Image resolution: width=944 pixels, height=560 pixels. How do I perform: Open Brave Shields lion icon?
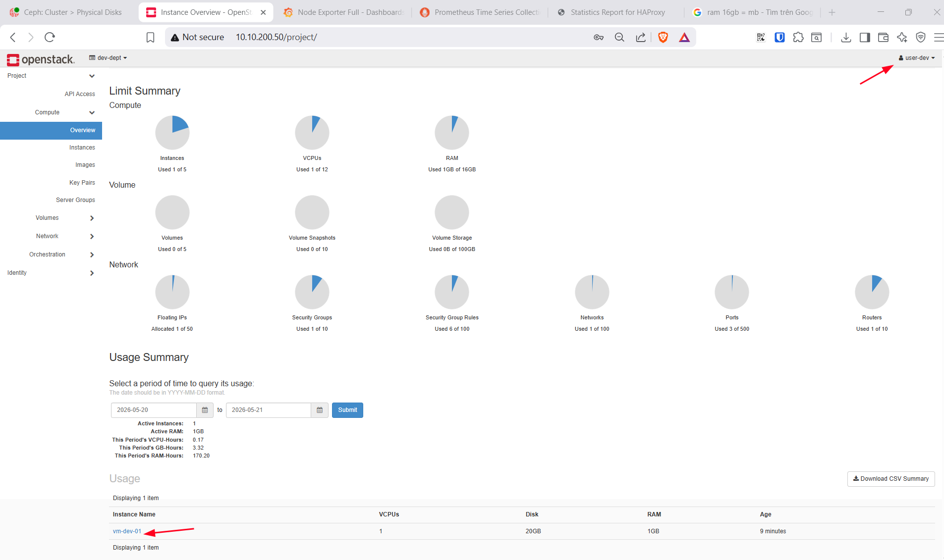(663, 37)
